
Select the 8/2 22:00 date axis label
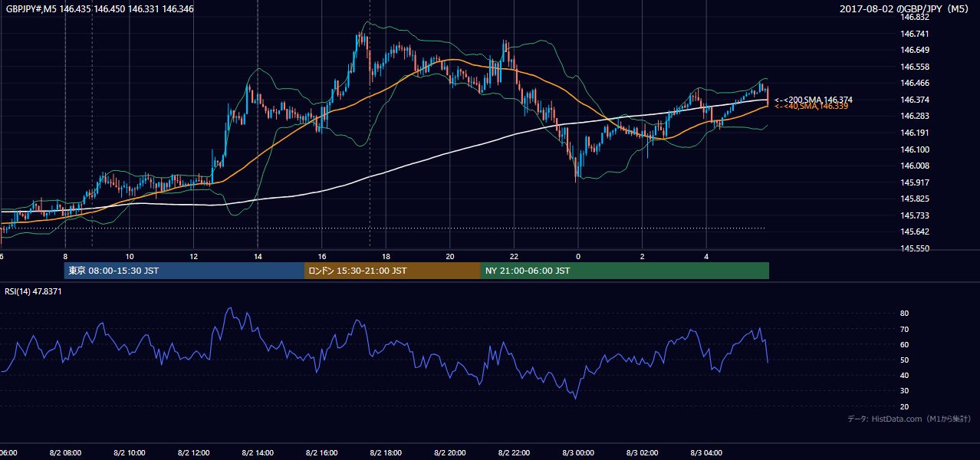pos(513,453)
